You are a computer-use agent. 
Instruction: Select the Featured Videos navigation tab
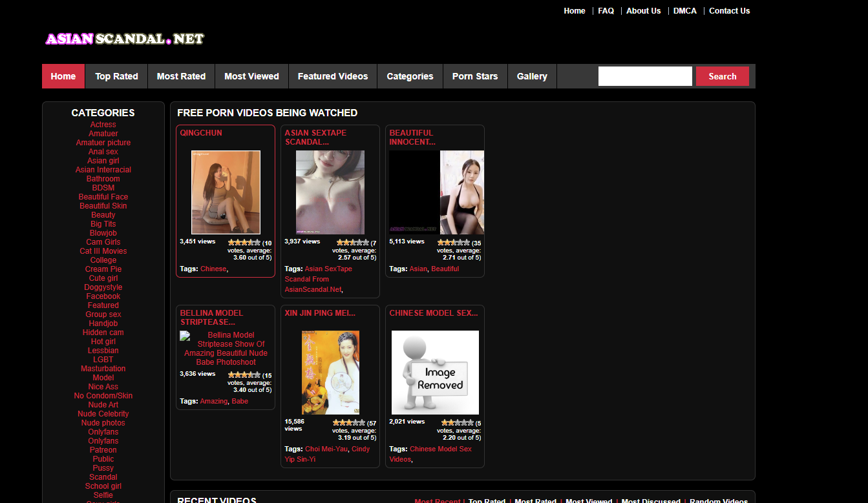[x=333, y=76]
